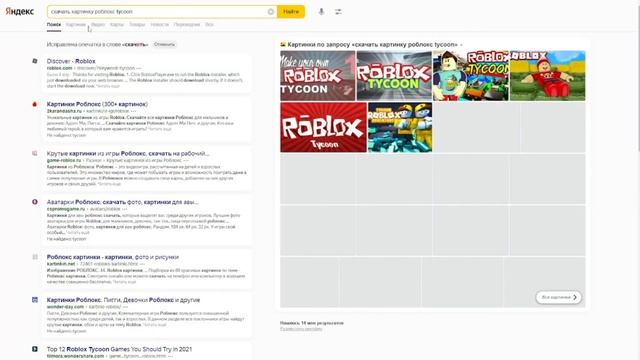Open the game-roblox.ru domain link
The image size is (640, 360).
click(64, 160)
